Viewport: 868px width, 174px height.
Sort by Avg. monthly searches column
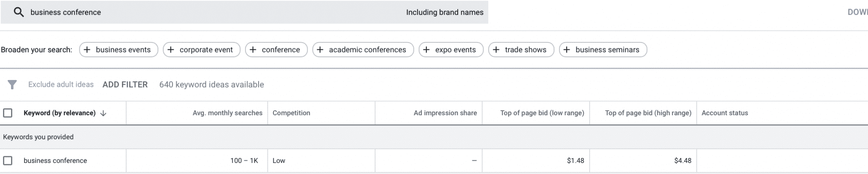[228, 113]
